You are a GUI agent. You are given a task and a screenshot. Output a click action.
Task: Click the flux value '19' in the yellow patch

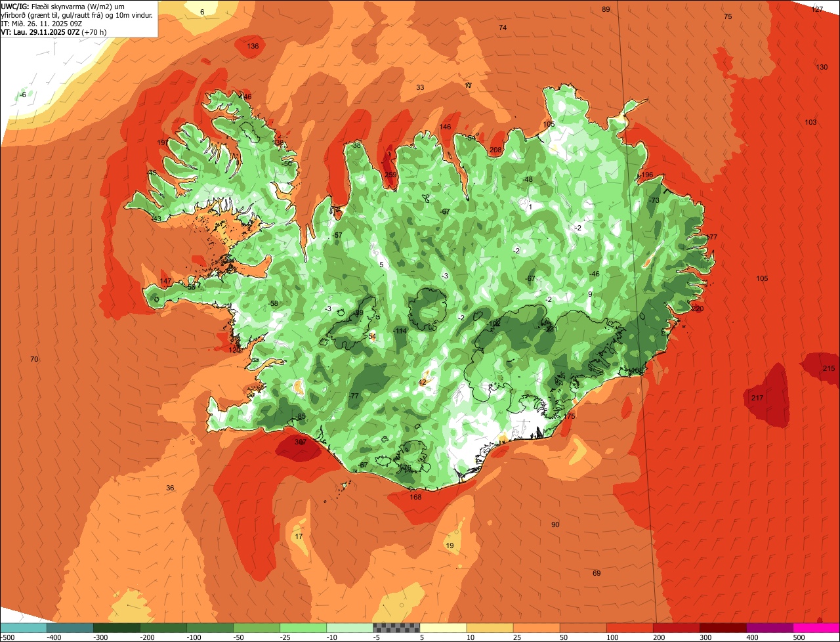(x=450, y=546)
